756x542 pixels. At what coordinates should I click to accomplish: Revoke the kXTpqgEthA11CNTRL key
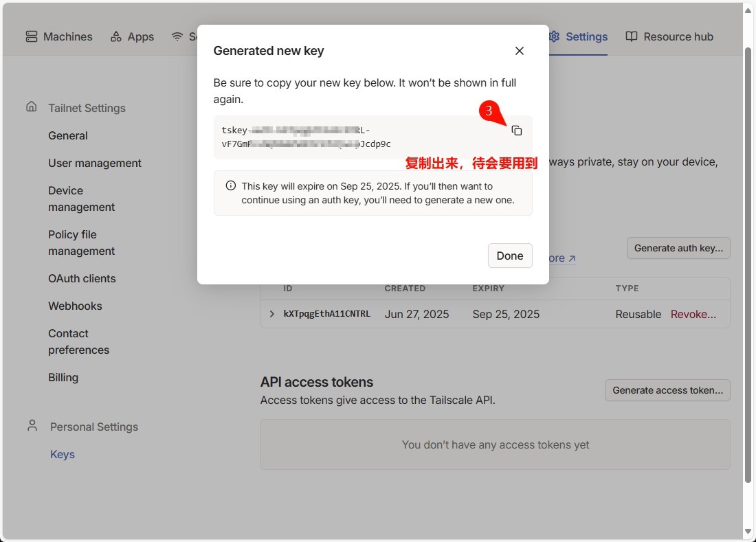click(693, 314)
